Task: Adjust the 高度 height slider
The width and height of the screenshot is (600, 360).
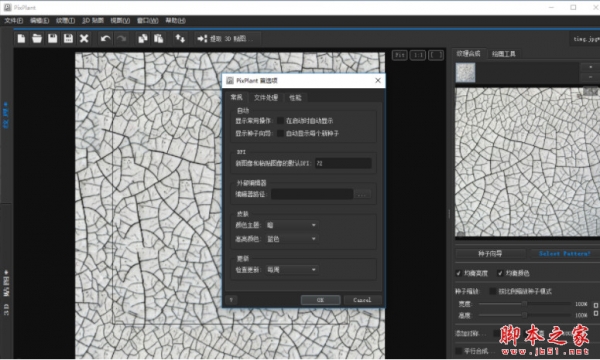Action: (x=525, y=315)
